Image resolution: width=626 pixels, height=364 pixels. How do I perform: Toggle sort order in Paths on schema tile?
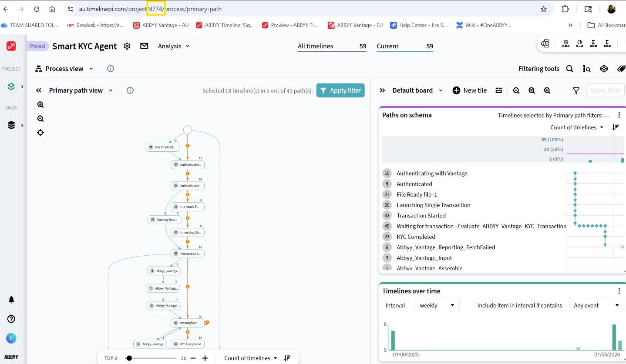coord(616,127)
